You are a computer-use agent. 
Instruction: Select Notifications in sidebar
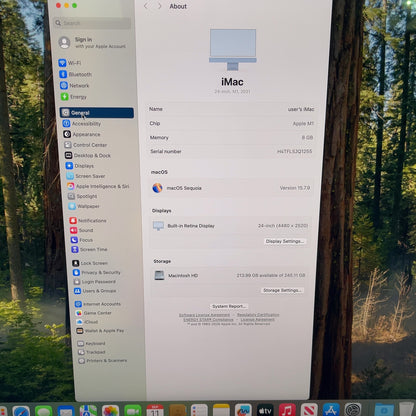click(88, 220)
